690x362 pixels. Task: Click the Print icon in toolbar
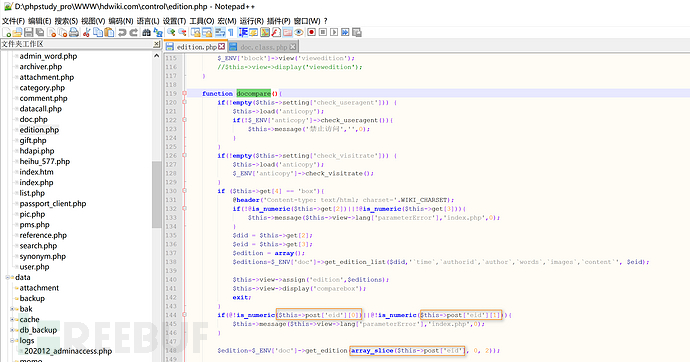(74, 32)
